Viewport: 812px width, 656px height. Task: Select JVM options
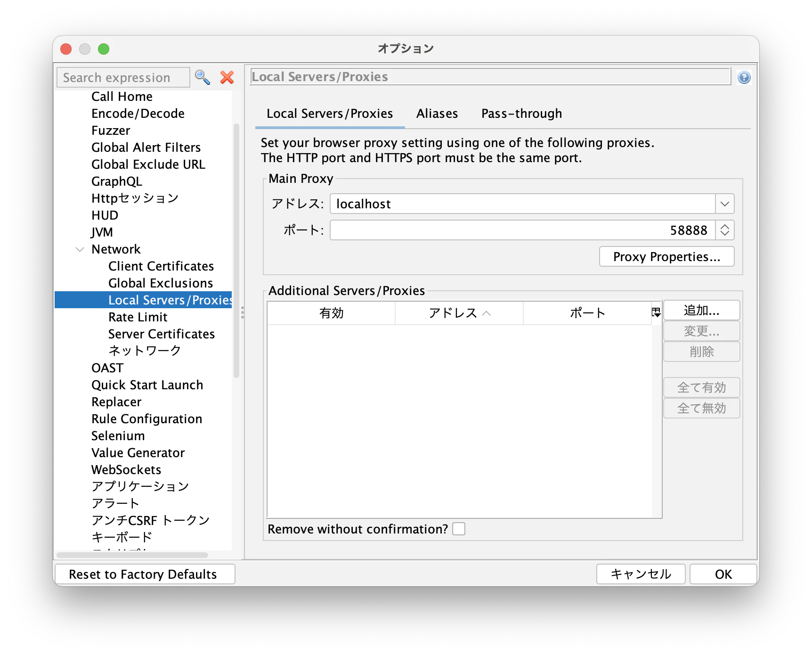(x=102, y=232)
